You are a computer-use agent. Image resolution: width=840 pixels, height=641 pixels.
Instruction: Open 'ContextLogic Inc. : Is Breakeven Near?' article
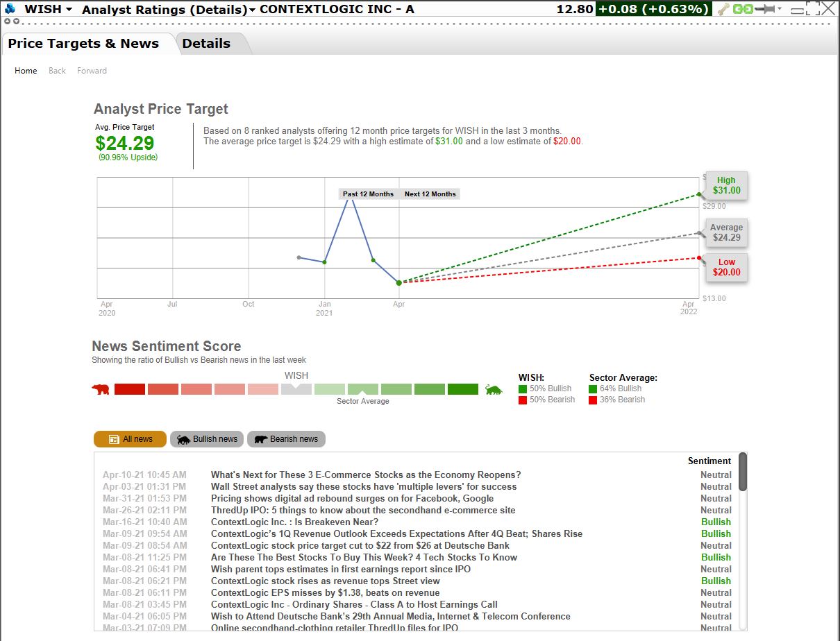(294, 522)
